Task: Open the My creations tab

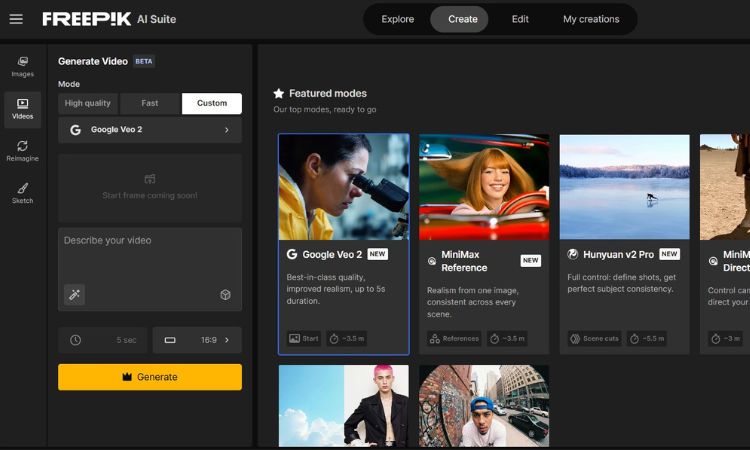Action: (x=591, y=19)
